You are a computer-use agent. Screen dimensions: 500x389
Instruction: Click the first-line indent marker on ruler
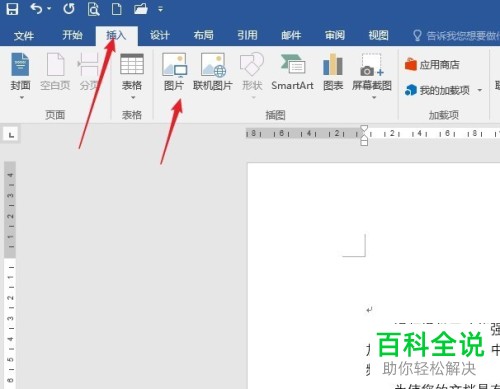[364, 128]
